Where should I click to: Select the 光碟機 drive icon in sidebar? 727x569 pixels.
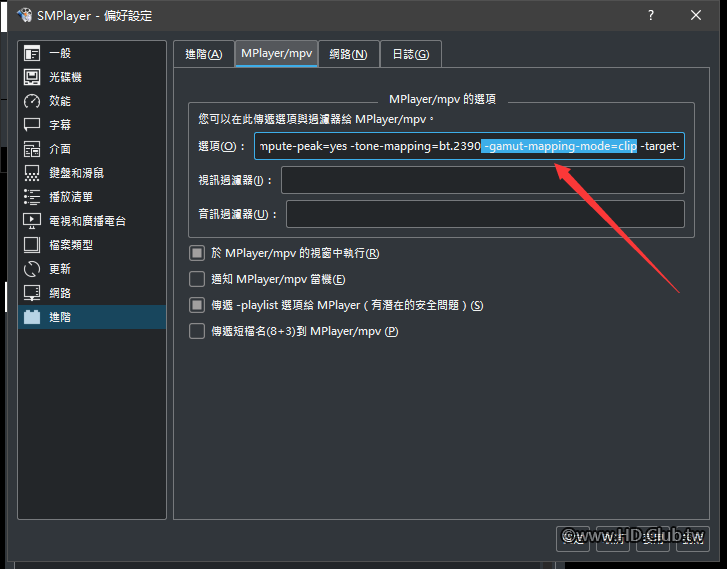pos(32,77)
